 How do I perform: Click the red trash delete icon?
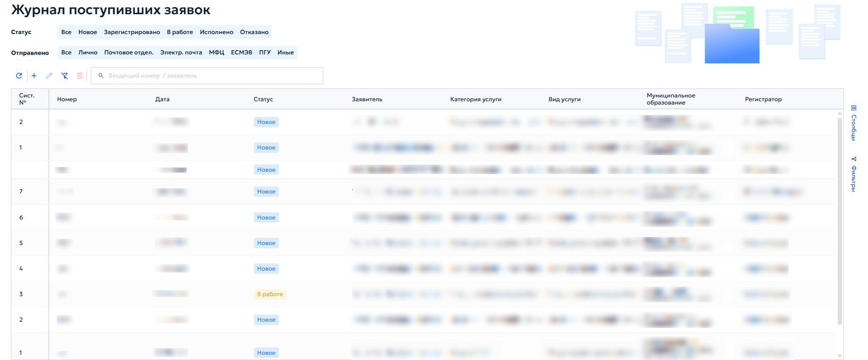[x=80, y=76]
